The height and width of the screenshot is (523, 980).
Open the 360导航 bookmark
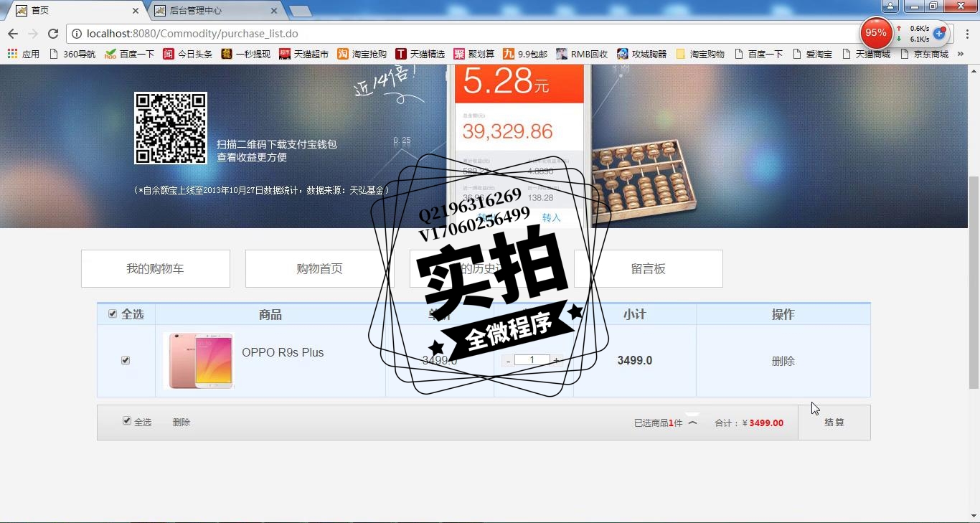coord(72,54)
